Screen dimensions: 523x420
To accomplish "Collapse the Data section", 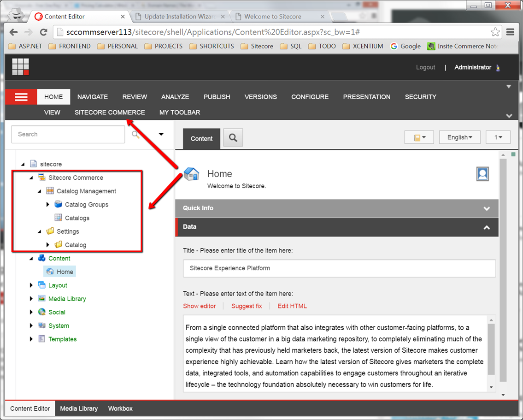I will pos(487,227).
